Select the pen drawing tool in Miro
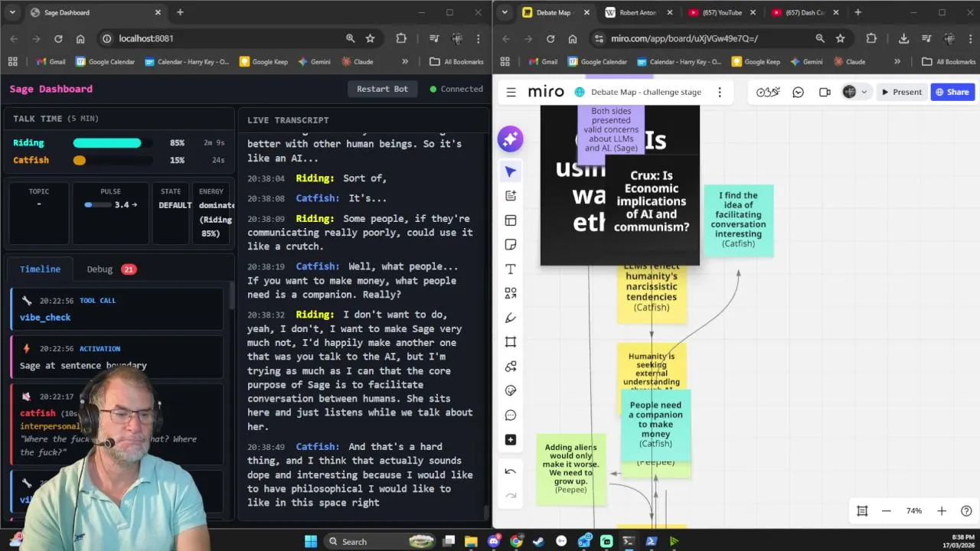Screen dimensions: 980x551 point(511,318)
